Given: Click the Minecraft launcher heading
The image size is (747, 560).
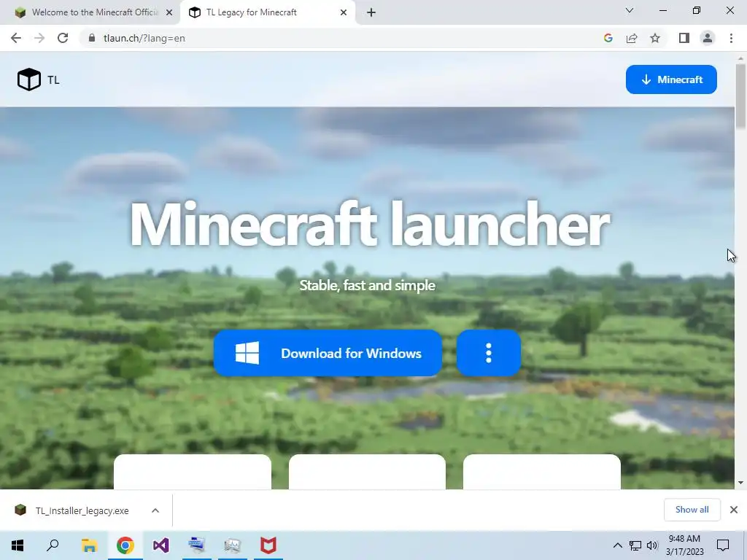Looking at the screenshot, I should (x=370, y=224).
